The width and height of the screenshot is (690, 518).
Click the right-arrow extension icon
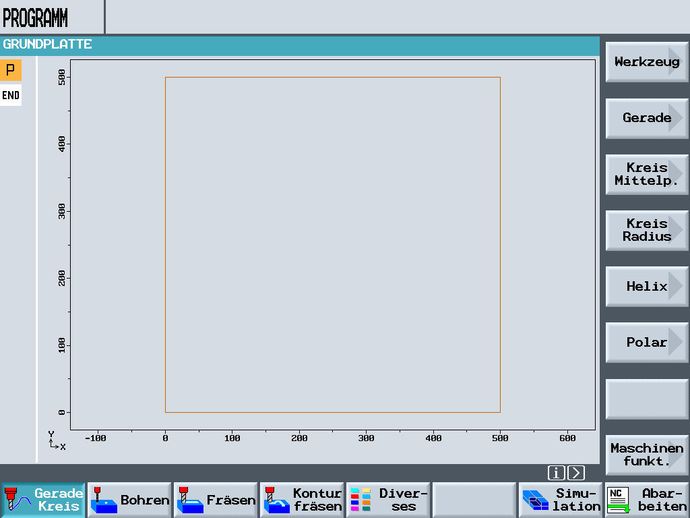click(575, 473)
